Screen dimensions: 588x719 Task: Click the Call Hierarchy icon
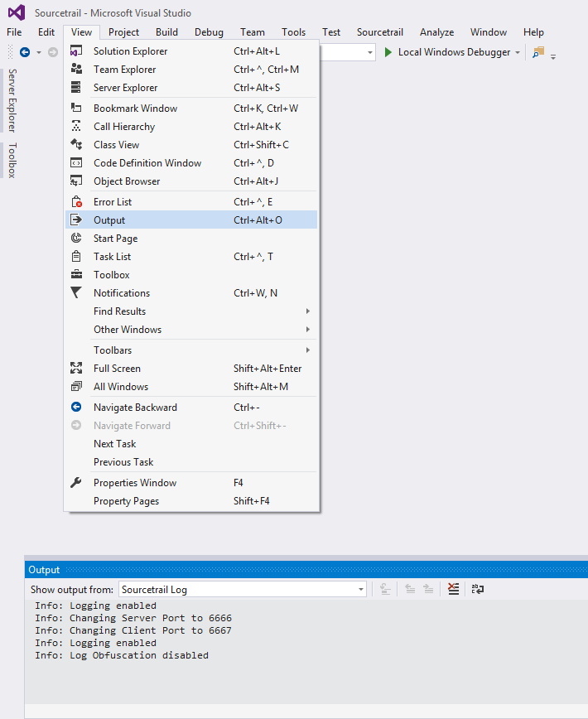tap(76, 126)
